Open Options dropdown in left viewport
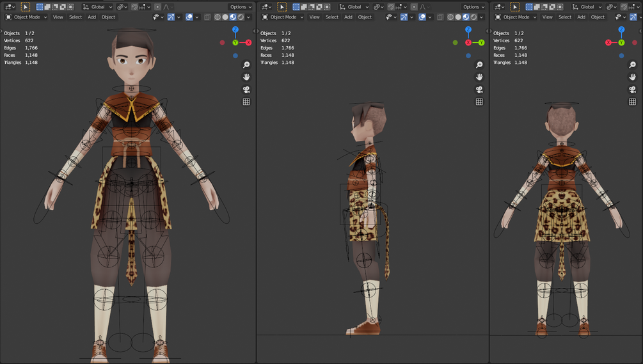Image resolution: width=643 pixels, height=364 pixels. pos(241,7)
